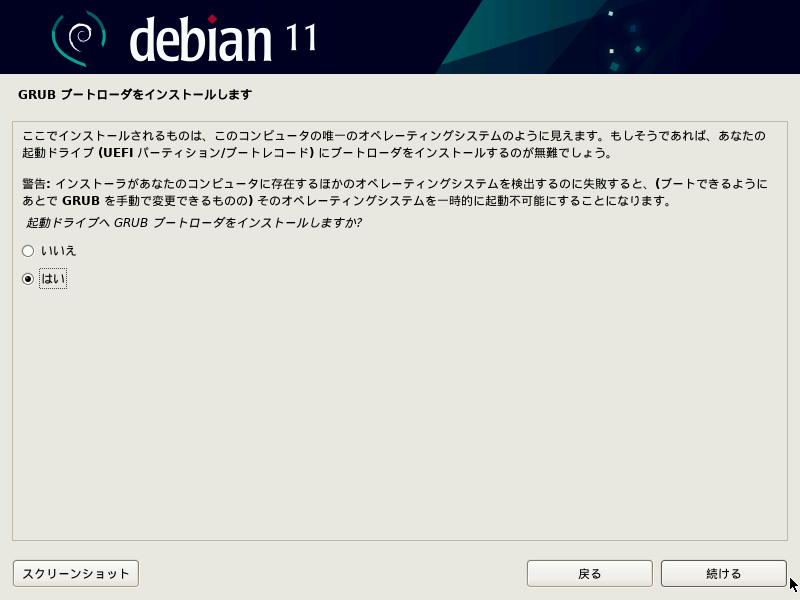The width and height of the screenshot is (800, 600).
Task: Click the debian 11 banner text
Action: (223, 39)
